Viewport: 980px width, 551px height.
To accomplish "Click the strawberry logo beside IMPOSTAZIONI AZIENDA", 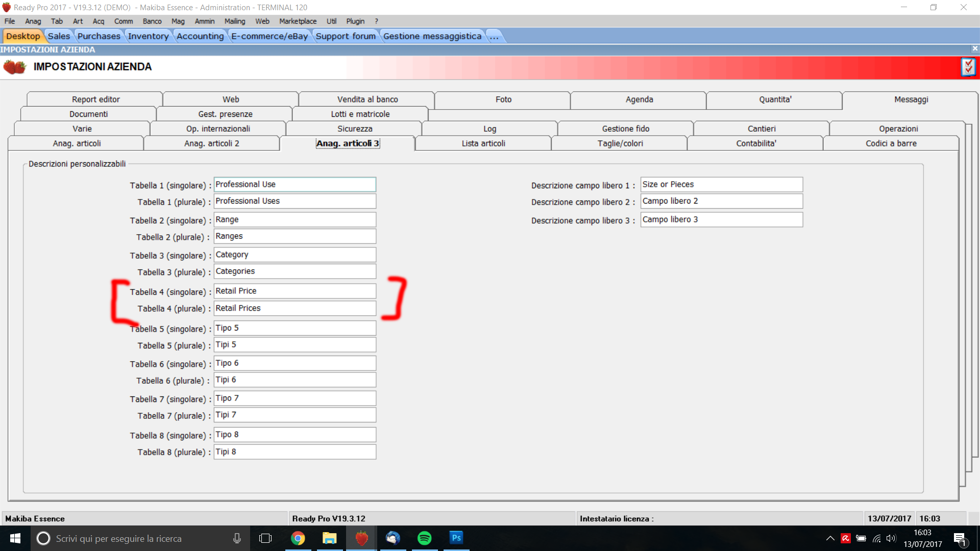I will [x=15, y=67].
